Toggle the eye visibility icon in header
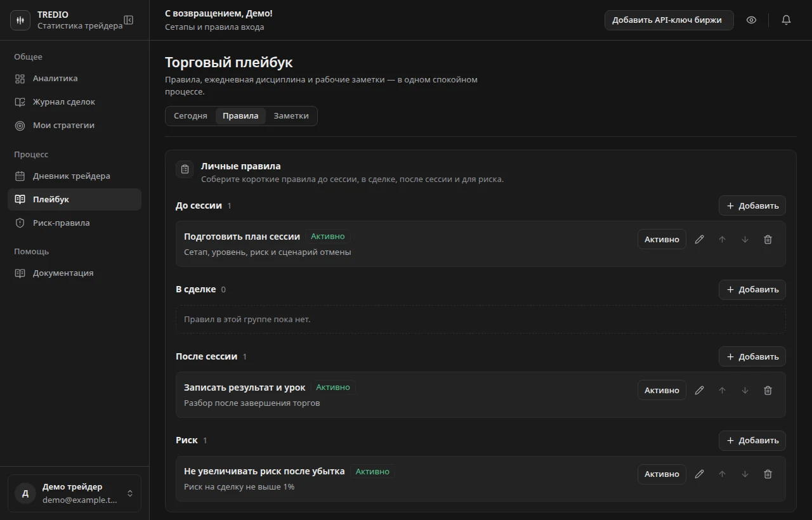 point(752,20)
